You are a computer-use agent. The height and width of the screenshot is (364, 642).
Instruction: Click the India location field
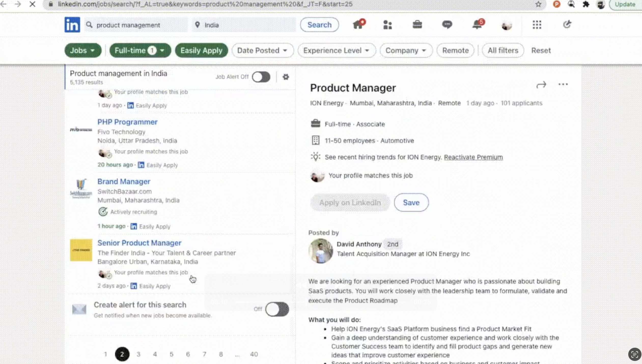(244, 25)
